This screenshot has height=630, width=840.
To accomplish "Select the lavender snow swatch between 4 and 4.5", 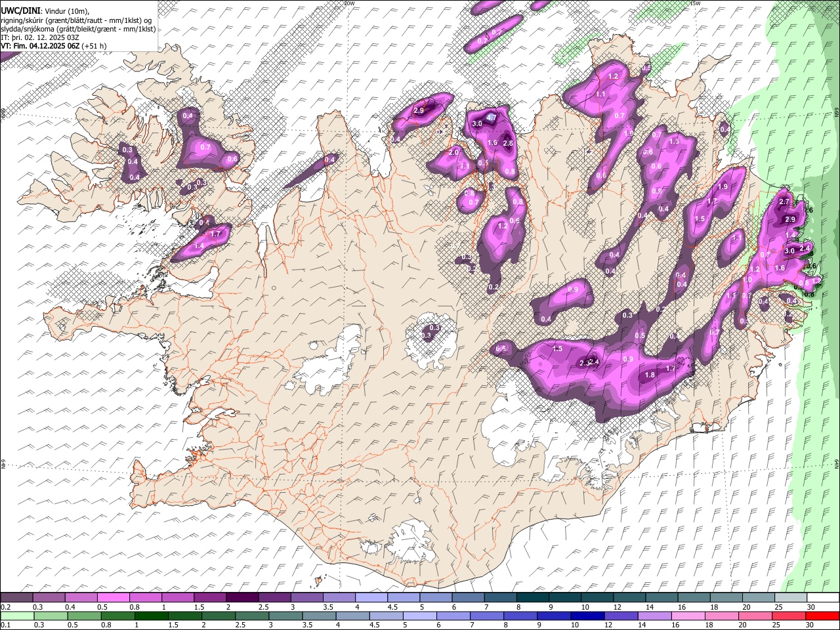I will coord(371,597).
